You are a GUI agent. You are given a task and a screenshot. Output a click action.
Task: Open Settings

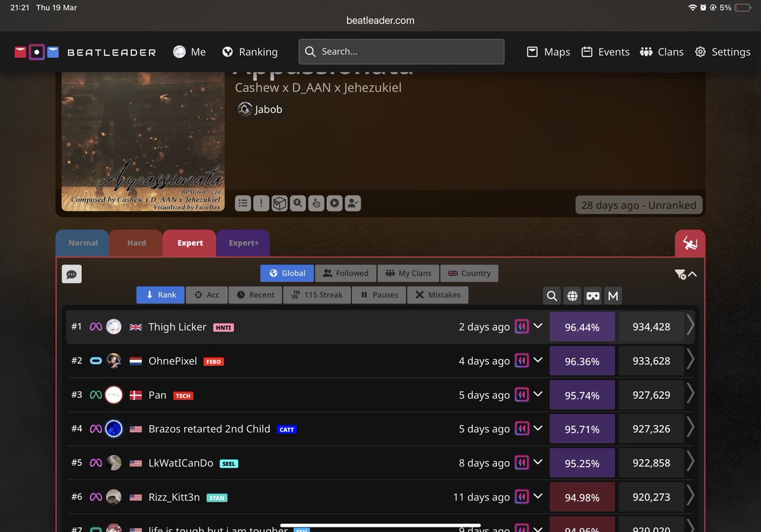(723, 52)
